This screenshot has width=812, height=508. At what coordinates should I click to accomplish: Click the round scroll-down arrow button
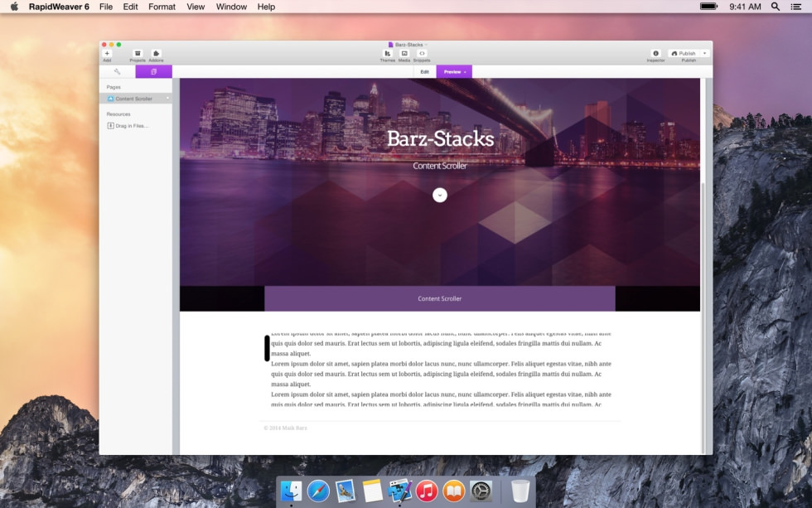(440, 195)
